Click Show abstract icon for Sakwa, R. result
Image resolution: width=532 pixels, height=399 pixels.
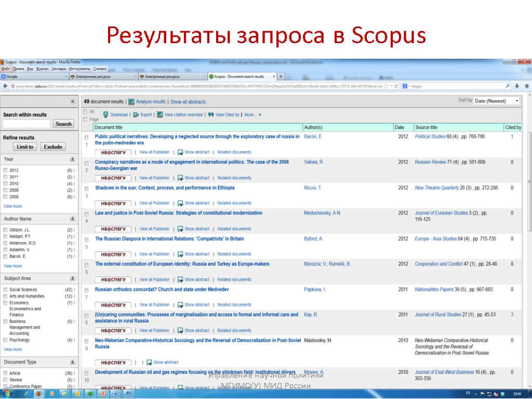point(180,178)
